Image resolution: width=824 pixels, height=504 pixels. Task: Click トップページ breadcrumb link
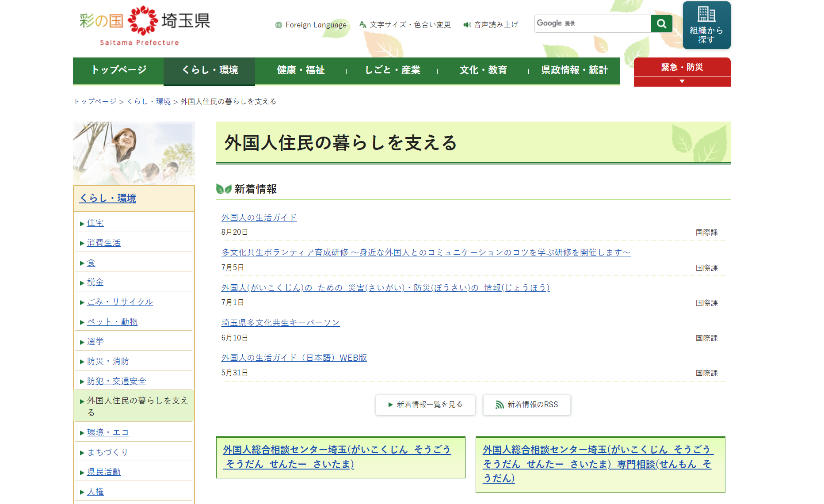95,102
